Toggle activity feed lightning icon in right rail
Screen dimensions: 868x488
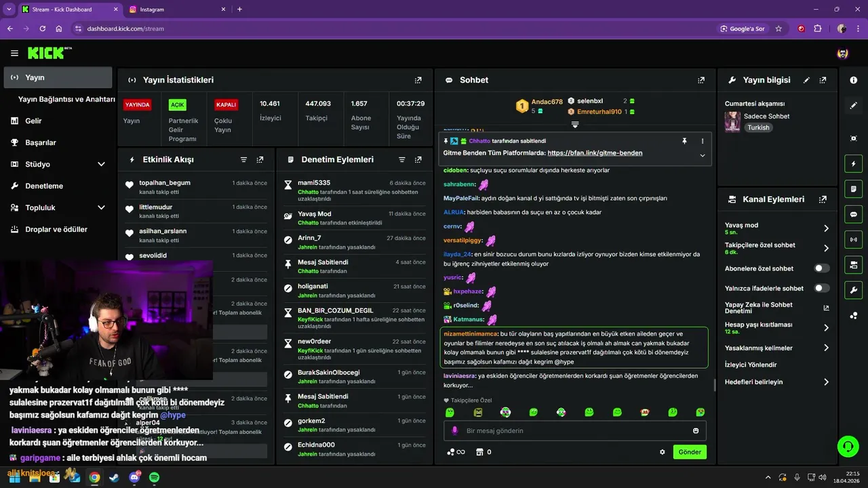[853, 163]
